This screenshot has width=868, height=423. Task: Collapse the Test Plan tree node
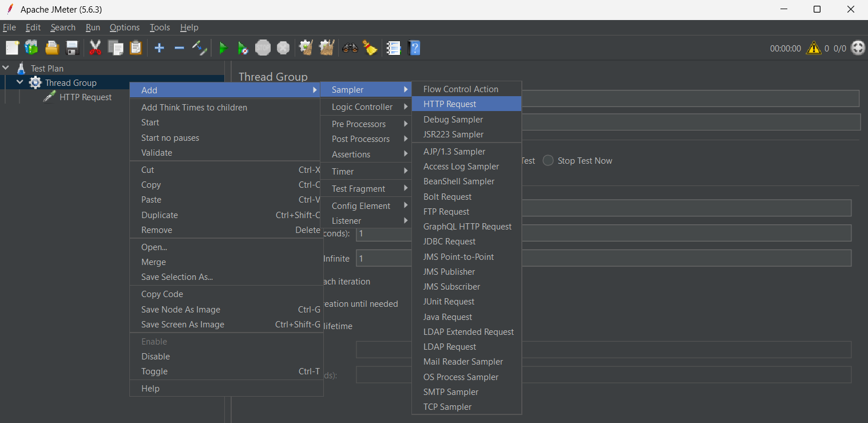click(6, 68)
